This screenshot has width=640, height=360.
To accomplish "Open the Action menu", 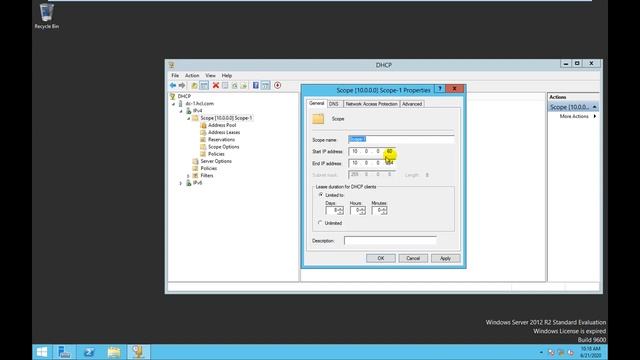I will (x=192, y=76).
